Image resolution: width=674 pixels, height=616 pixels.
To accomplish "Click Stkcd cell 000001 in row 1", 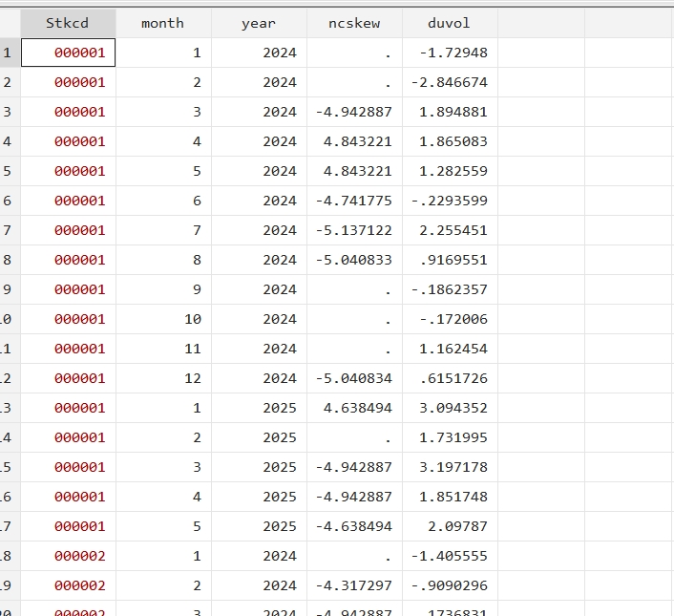I will tap(68, 53).
